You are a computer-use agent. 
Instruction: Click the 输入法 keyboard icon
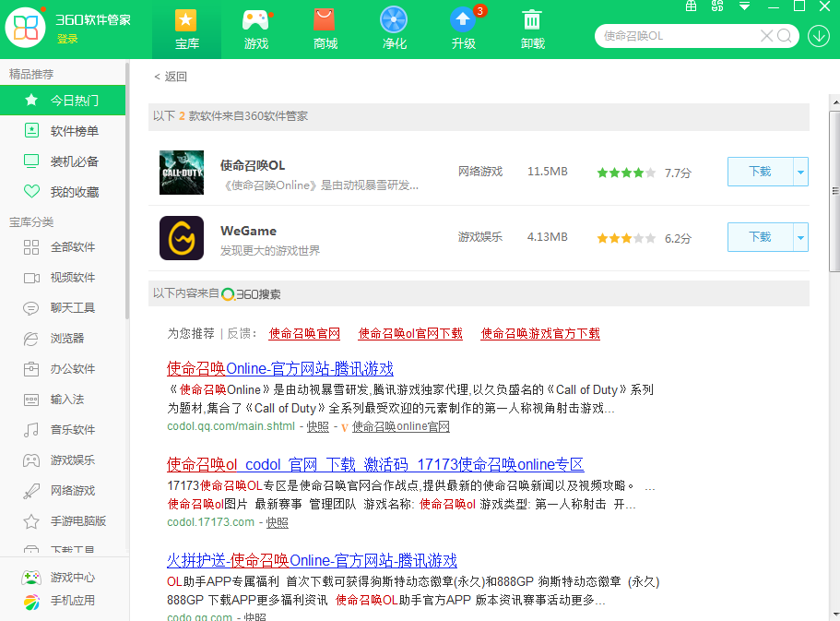31,400
